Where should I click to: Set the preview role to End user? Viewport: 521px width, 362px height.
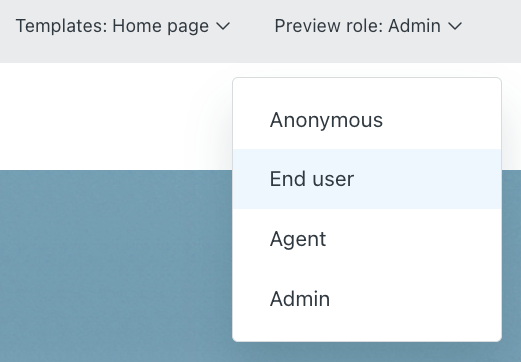[x=367, y=179]
